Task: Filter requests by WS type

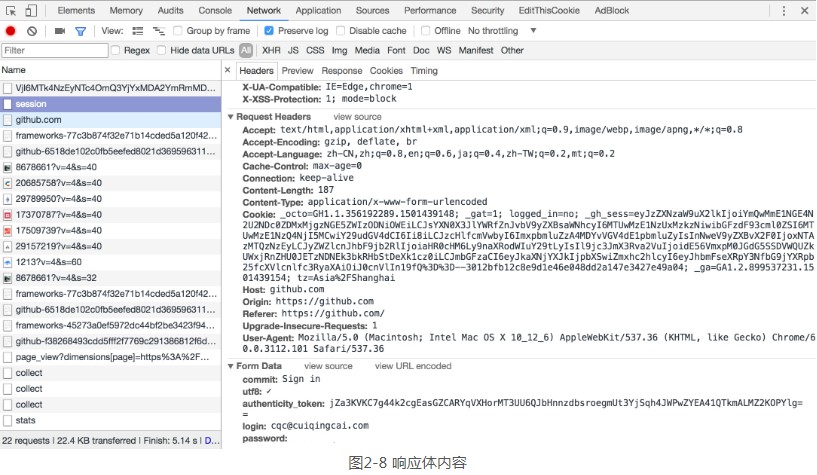Action: [444, 51]
